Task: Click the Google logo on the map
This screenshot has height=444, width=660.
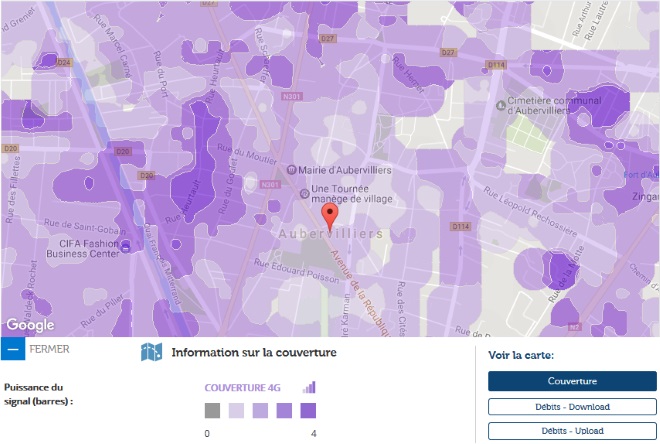Action: pos(30,325)
